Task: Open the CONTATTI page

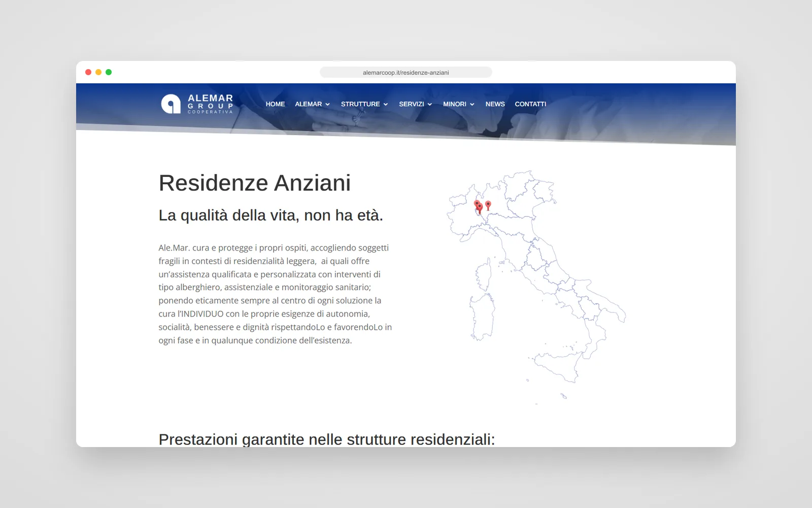Action: (530, 104)
